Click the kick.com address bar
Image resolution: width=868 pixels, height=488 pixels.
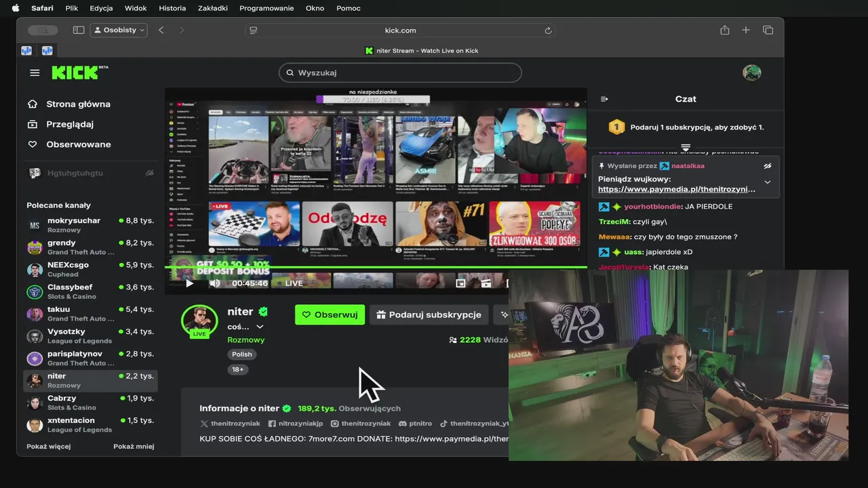point(400,30)
